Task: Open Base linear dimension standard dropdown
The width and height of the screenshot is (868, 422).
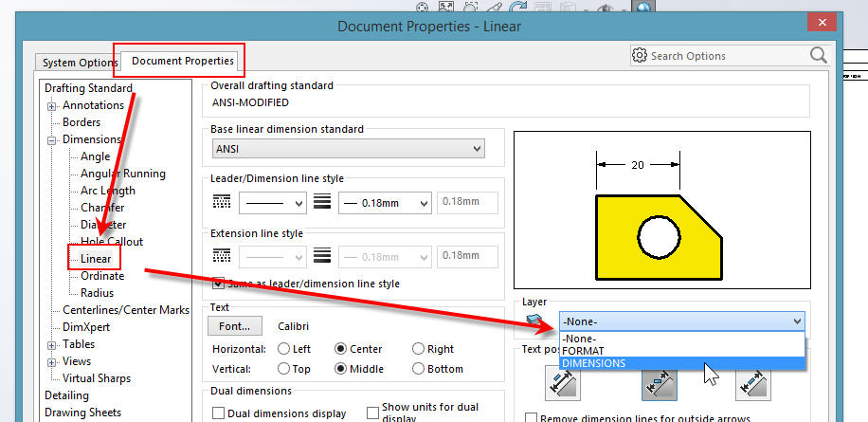Action: pos(348,149)
